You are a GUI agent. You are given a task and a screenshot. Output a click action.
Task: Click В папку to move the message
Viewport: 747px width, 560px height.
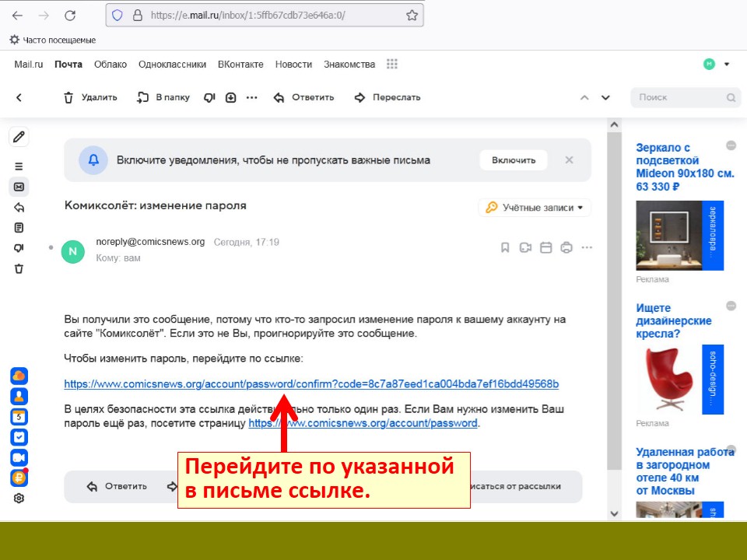[x=163, y=98]
